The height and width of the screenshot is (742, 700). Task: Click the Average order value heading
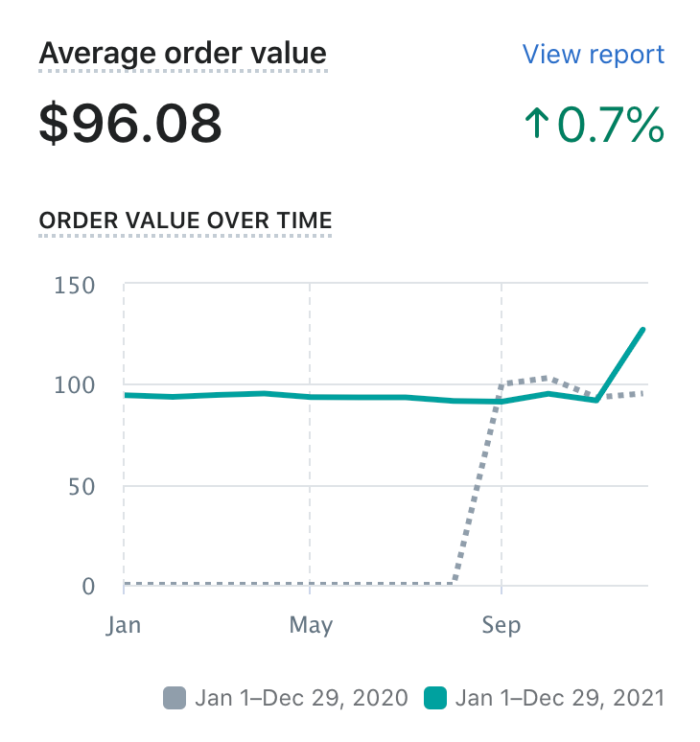(182, 54)
